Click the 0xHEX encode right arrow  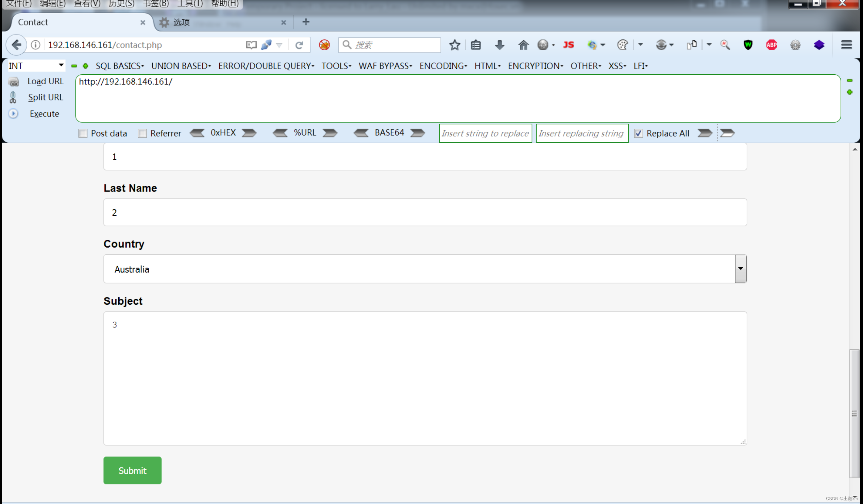(249, 133)
